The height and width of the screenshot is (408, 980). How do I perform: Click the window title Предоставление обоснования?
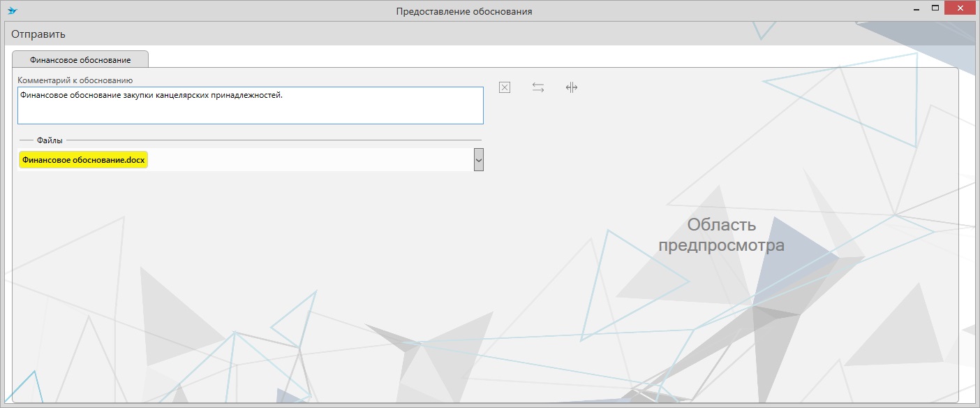coord(464,11)
